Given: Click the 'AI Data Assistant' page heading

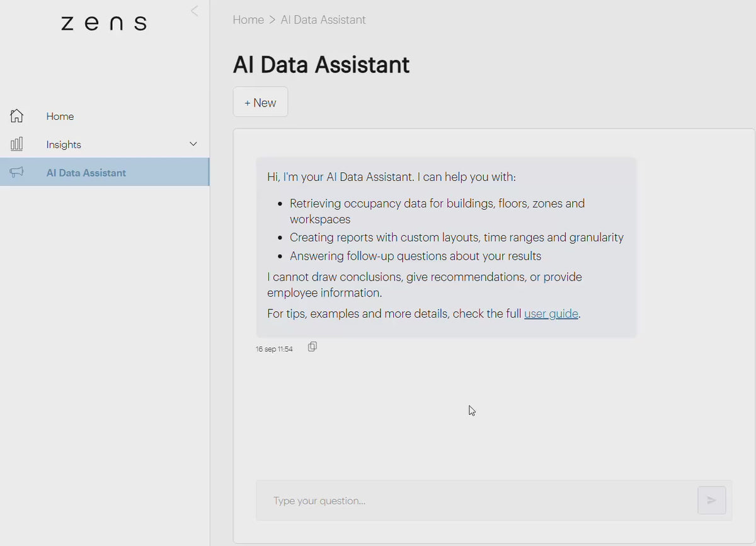Looking at the screenshot, I should pyautogui.click(x=321, y=64).
